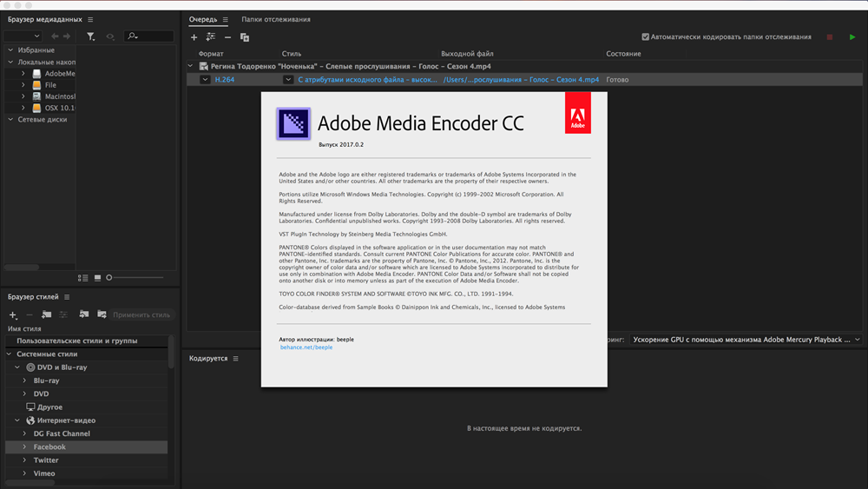The width and height of the screenshot is (868, 489).
Task: Add output icon in queue toolbar
Action: click(x=210, y=37)
